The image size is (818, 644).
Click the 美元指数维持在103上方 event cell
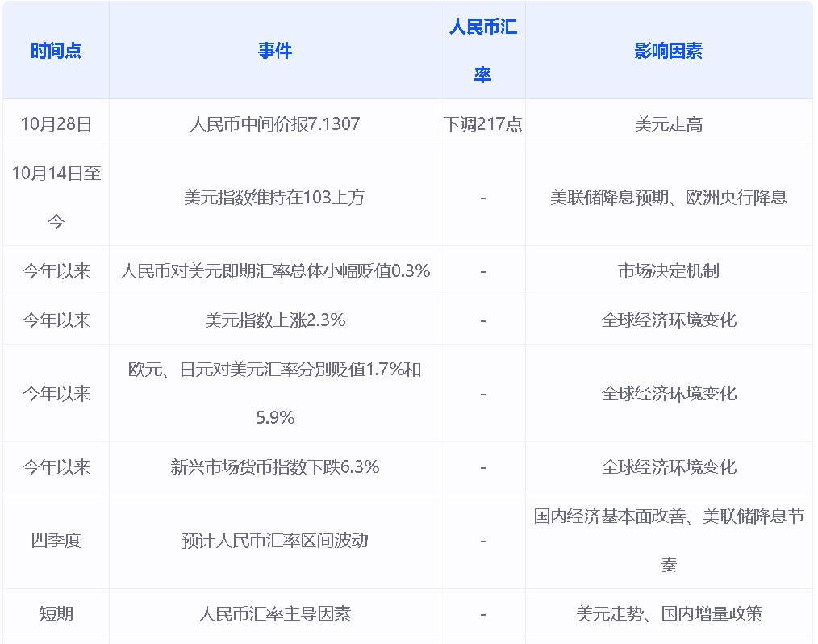coord(274,198)
